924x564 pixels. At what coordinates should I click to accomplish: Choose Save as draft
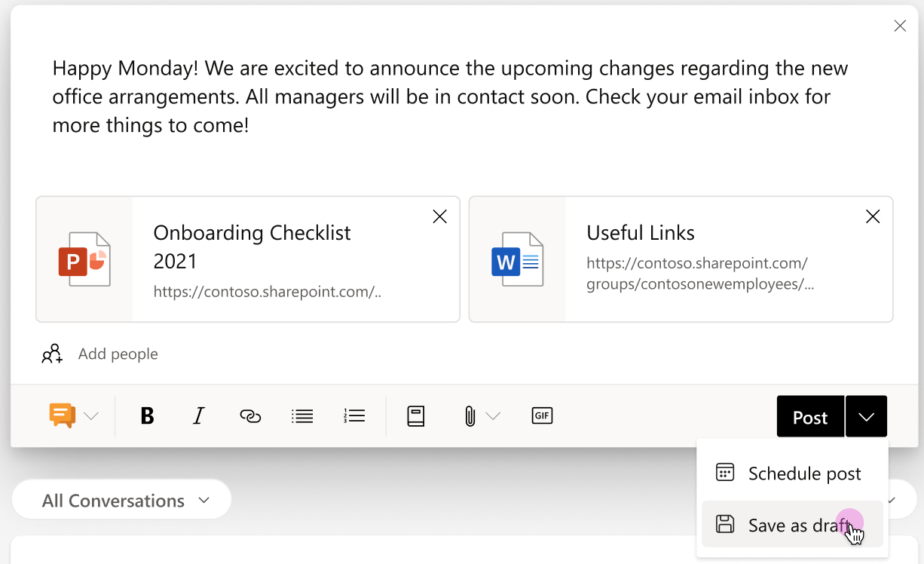[788, 524]
